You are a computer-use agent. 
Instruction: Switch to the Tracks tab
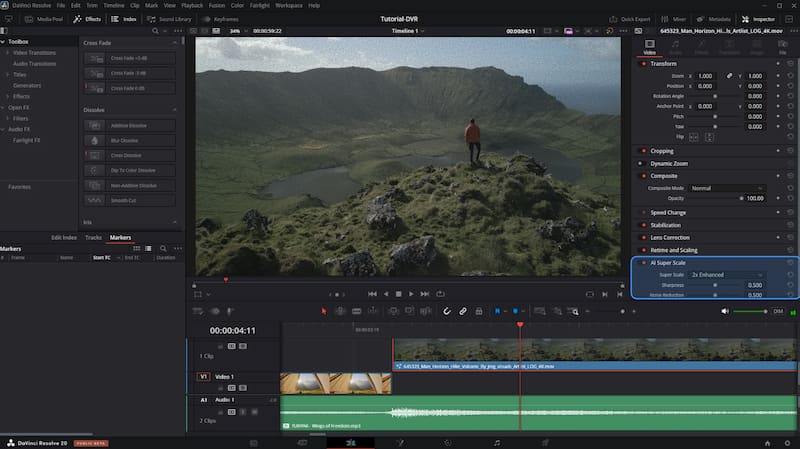[x=93, y=237]
